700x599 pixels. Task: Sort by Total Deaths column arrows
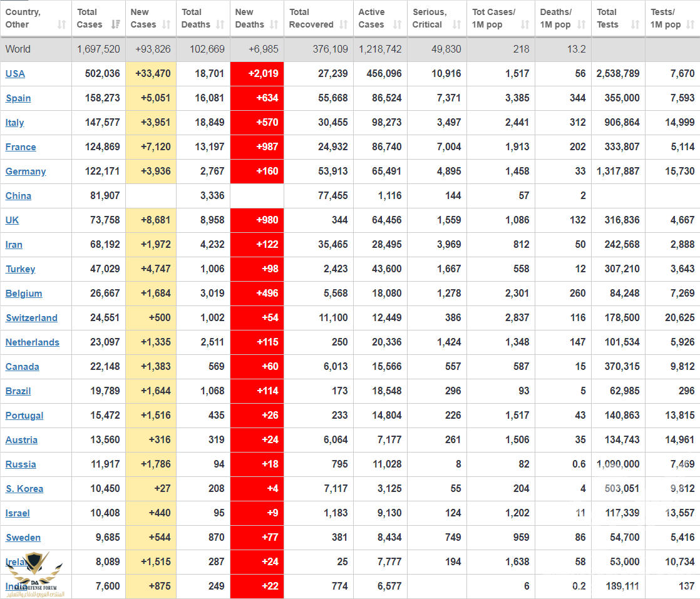tap(220, 24)
